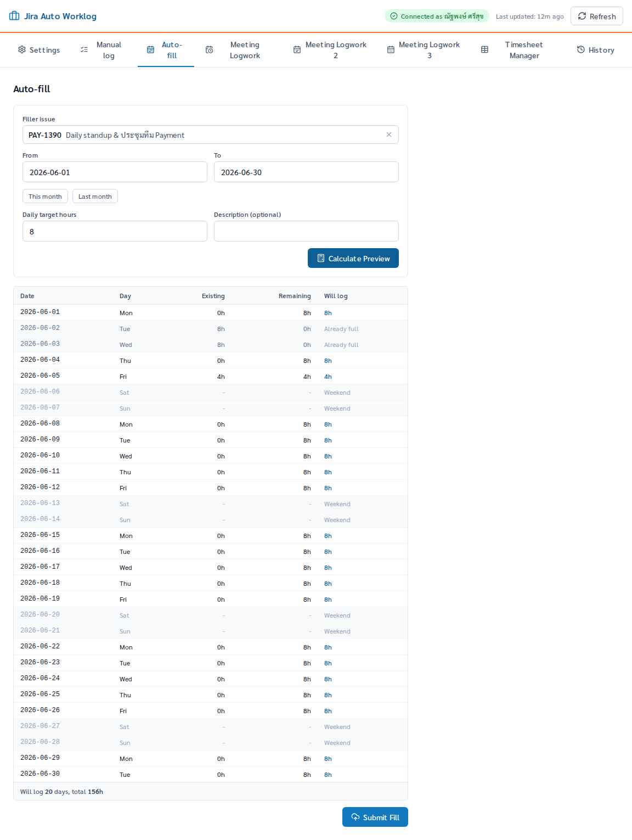
Task: Select the 2026-06-22 date cell
Action: (40, 646)
